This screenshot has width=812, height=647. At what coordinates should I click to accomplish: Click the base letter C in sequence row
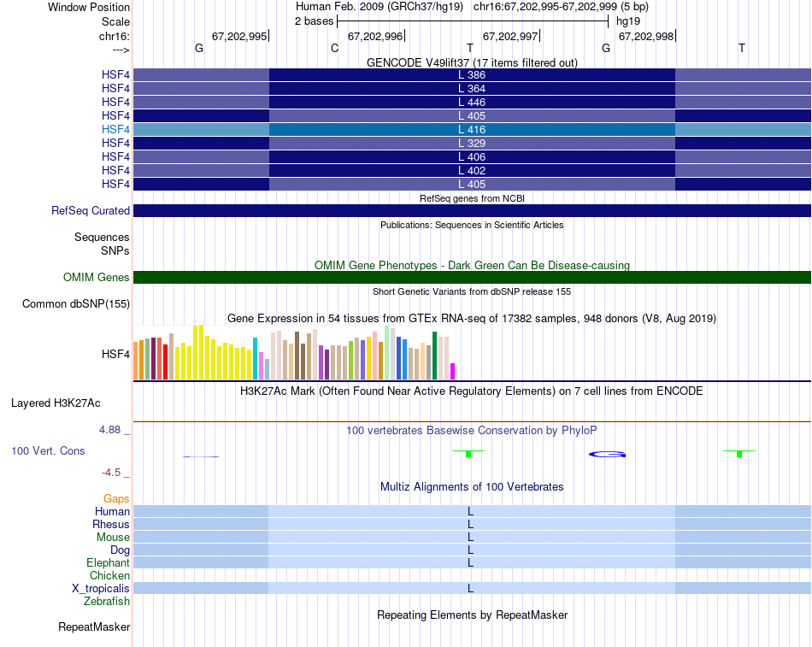(x=334, y=48)
